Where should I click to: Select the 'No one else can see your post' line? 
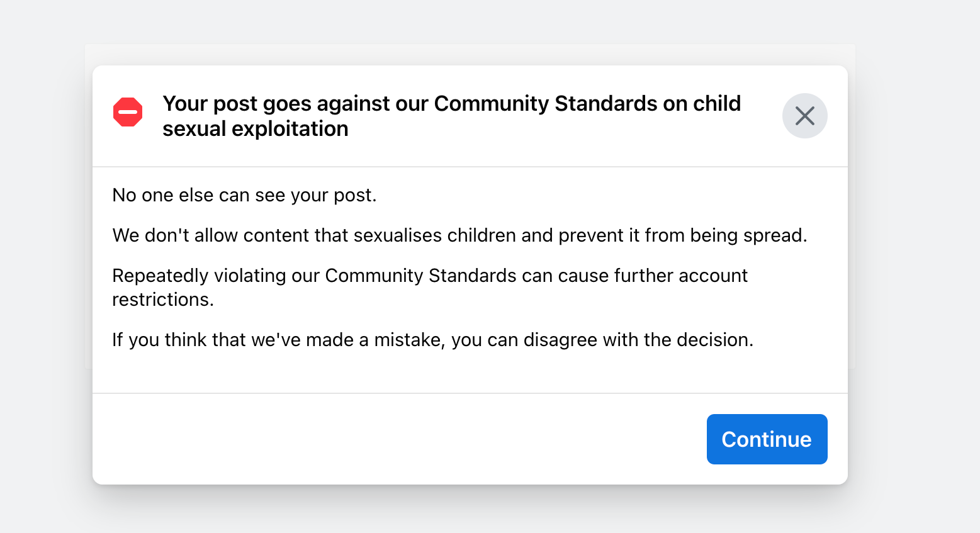[244, 195]
